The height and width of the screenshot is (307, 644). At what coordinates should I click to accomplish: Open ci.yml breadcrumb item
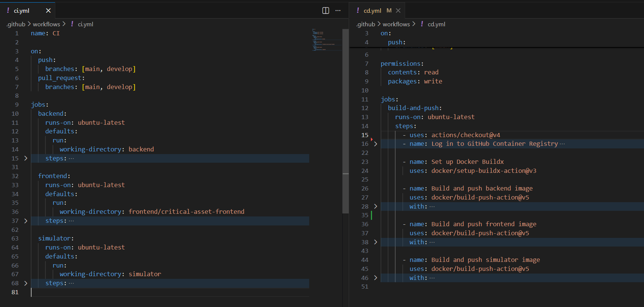(85, 24)
